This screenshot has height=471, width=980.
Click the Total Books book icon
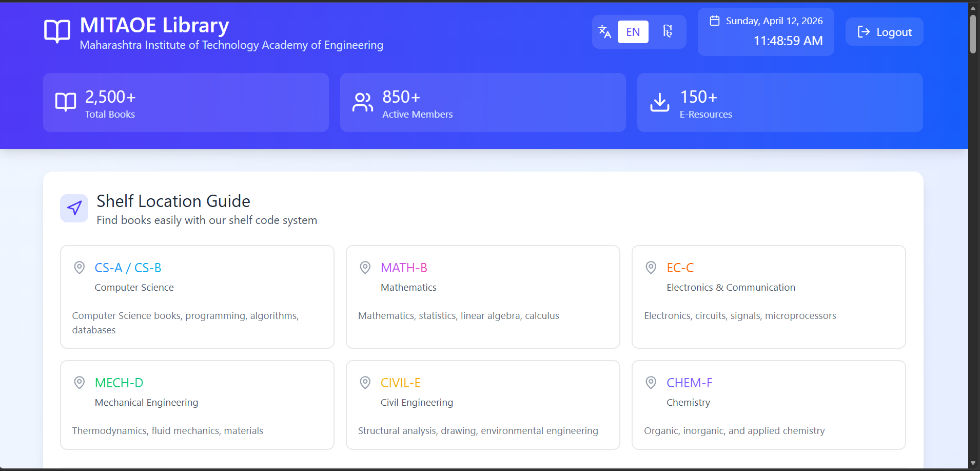[66, 102]
